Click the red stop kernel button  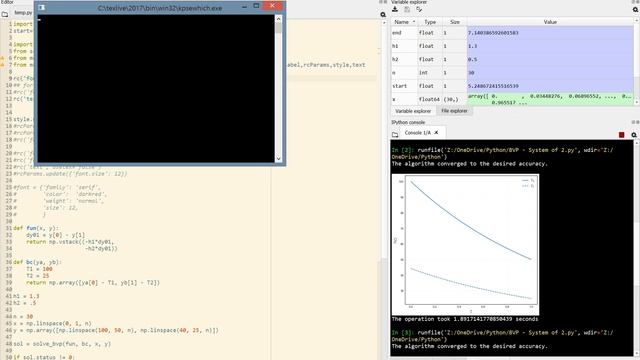click(621, 135)
